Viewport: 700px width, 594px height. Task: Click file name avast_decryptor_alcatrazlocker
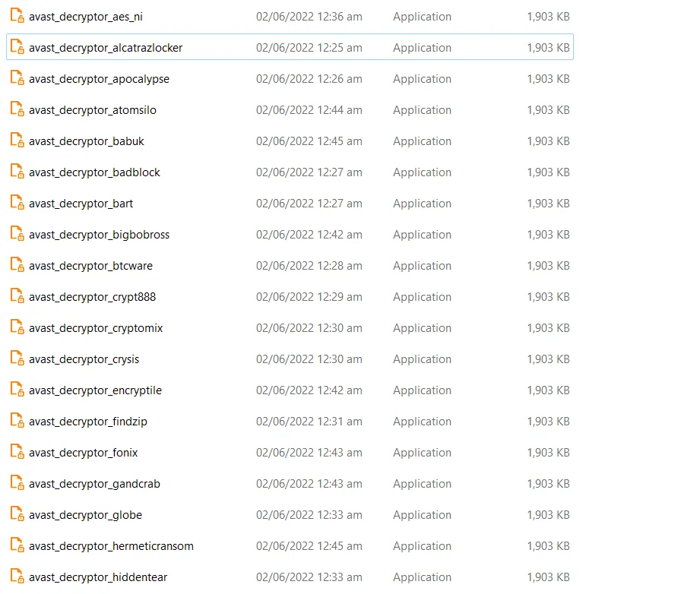pyautogui.click(x=106, y=48)
